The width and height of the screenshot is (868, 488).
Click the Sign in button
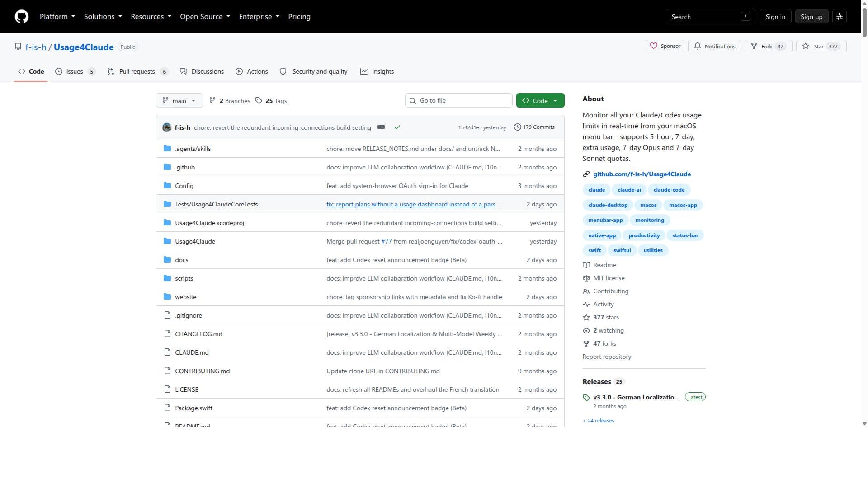(x=775, y=17)
